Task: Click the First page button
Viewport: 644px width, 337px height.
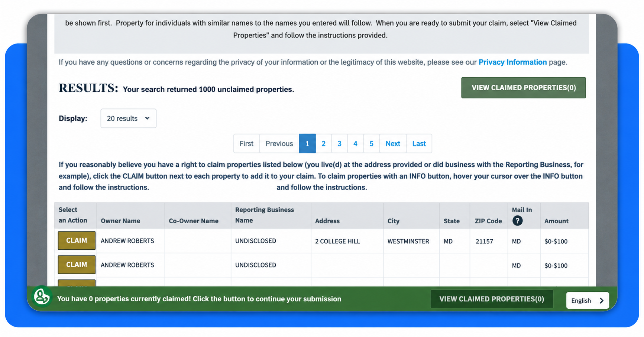Action: pyautogui.click(x=246, y=144)
